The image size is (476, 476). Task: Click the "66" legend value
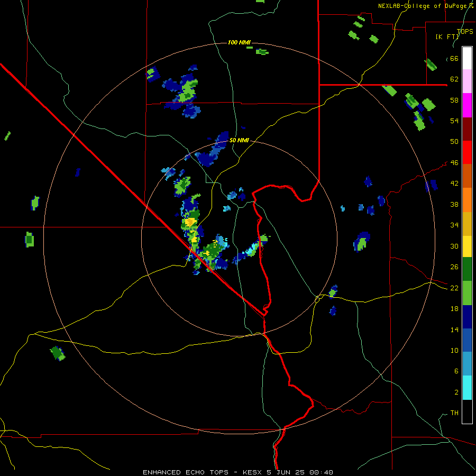pyautogui.click(x=454, y=59)
